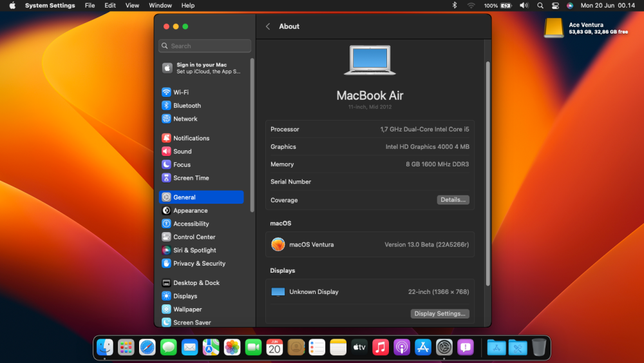The width and height of the screenshot is (644, 363).
Task: Select Screen Saver in sidebar
Action: coord(201,322)
